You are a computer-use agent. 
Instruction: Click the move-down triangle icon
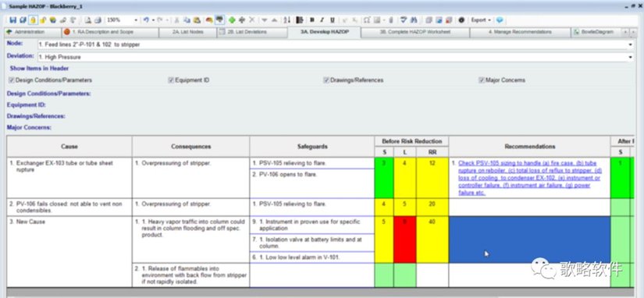point(265,20)
